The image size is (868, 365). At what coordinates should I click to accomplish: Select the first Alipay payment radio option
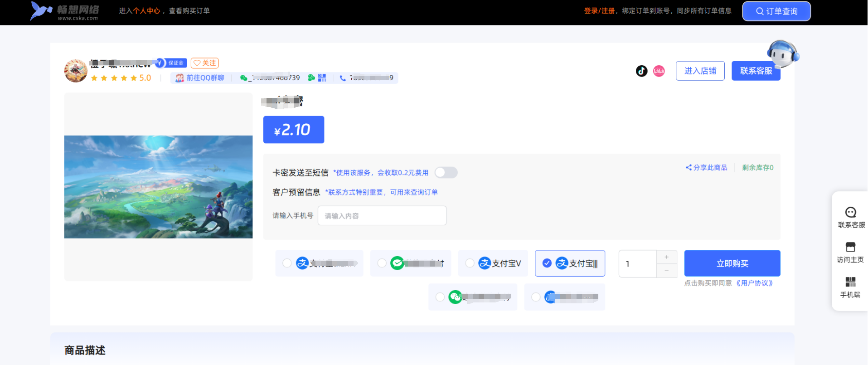coord(319,263)
